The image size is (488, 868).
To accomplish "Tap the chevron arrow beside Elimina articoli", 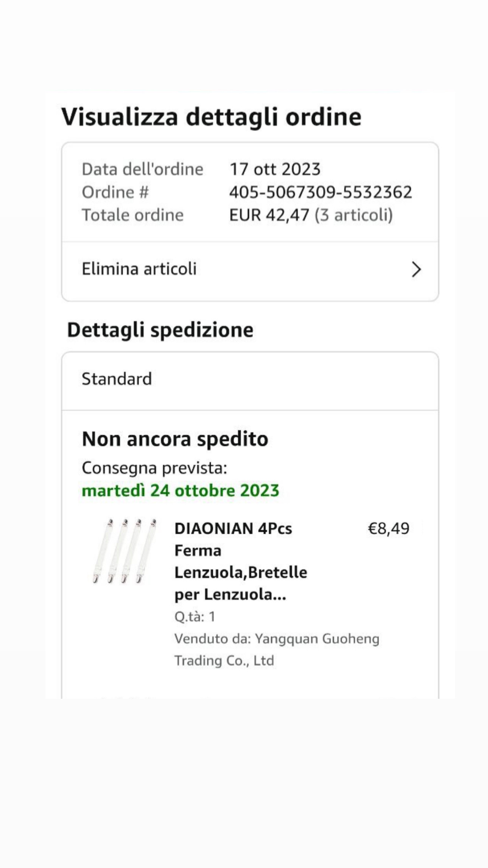I will point(416,270).
